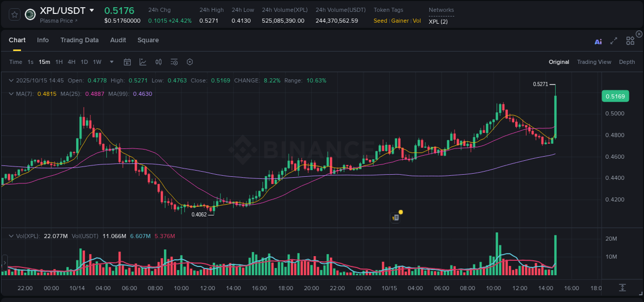
Task: Open the Square tab
Action: (x=148, y=40)
